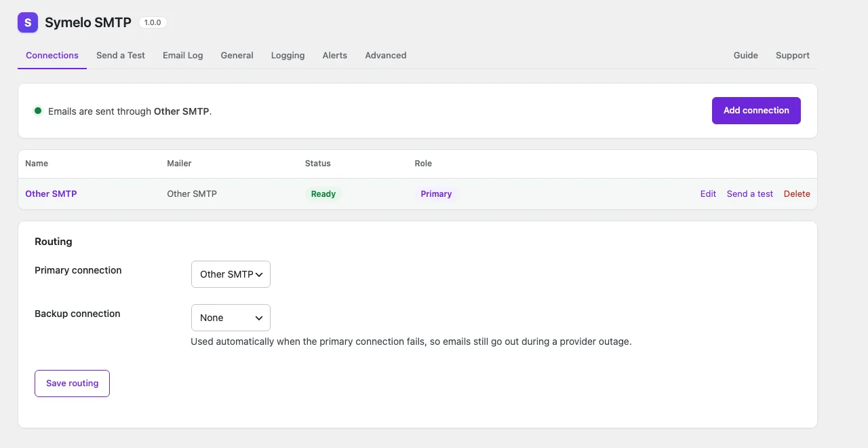Click the green status dot indicator
The image size is (868, 448).
[x=38, y=111]
